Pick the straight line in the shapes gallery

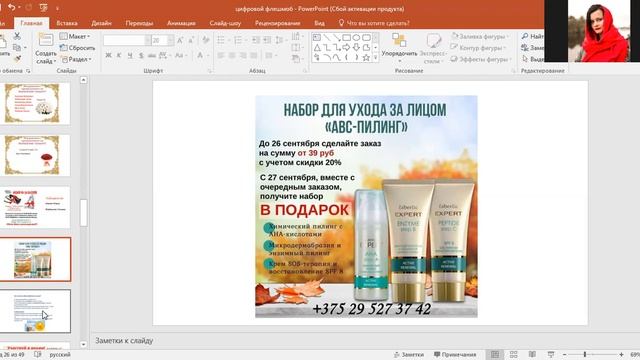327,38
